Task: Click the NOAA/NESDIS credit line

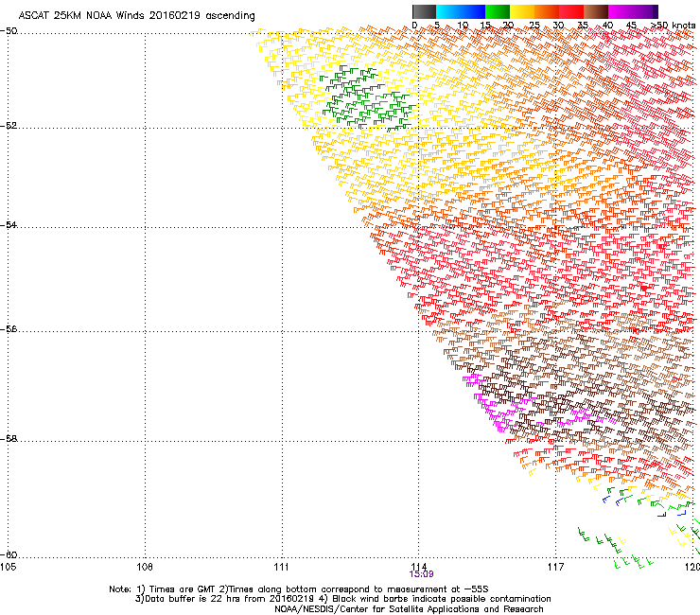Action: (x=409, y=609)
